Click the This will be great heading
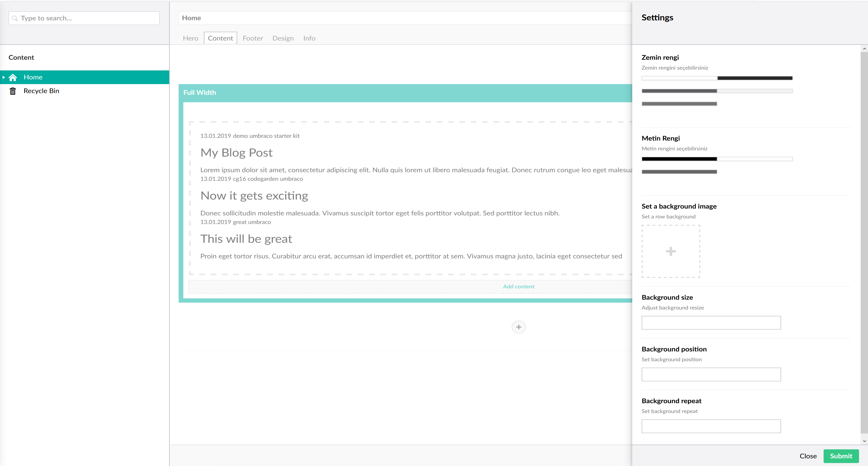The image size is (868, 466). (x=246, y=239)
